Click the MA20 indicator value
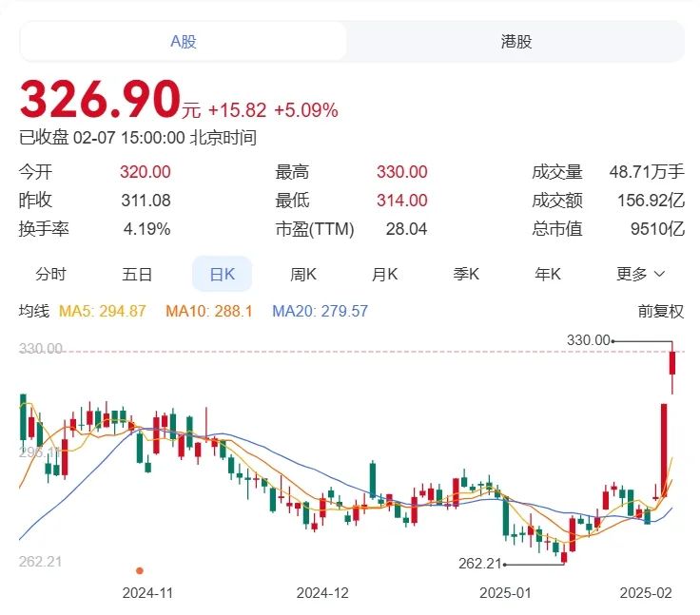Image resolution: width=700 pixels, height=615 pixels. click(x=320, y=311)
